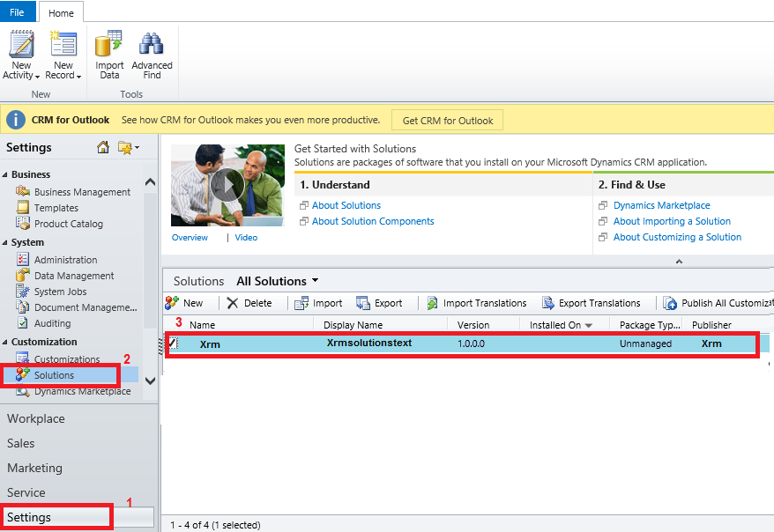This screenshot has width=774, height=532.
Task: Collapse the Customization section triangle
Action: point(5,342)
